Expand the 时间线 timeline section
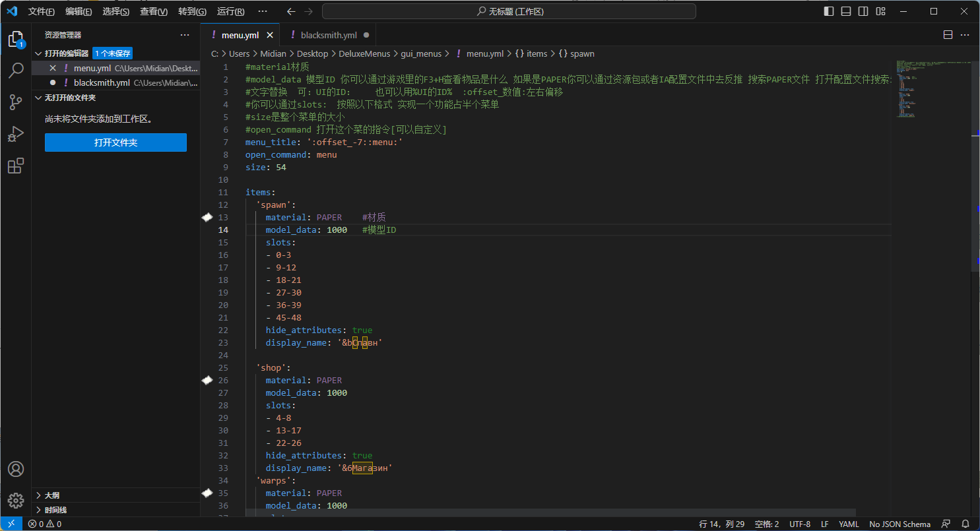 coord(56,510)
